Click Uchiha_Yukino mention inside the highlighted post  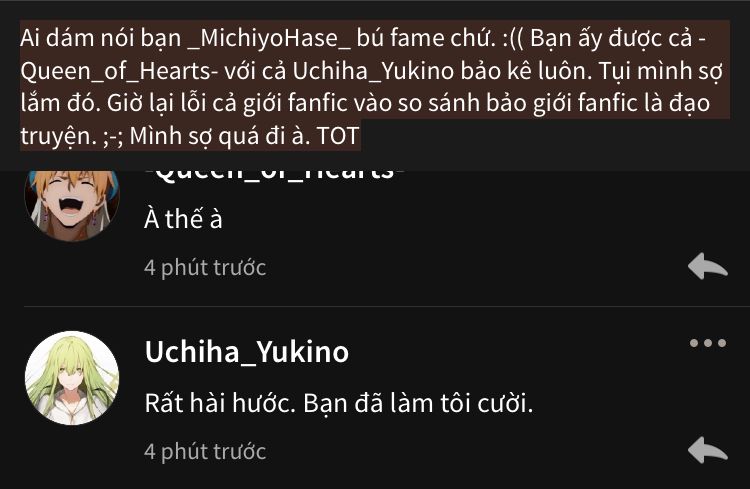(373, 71)
